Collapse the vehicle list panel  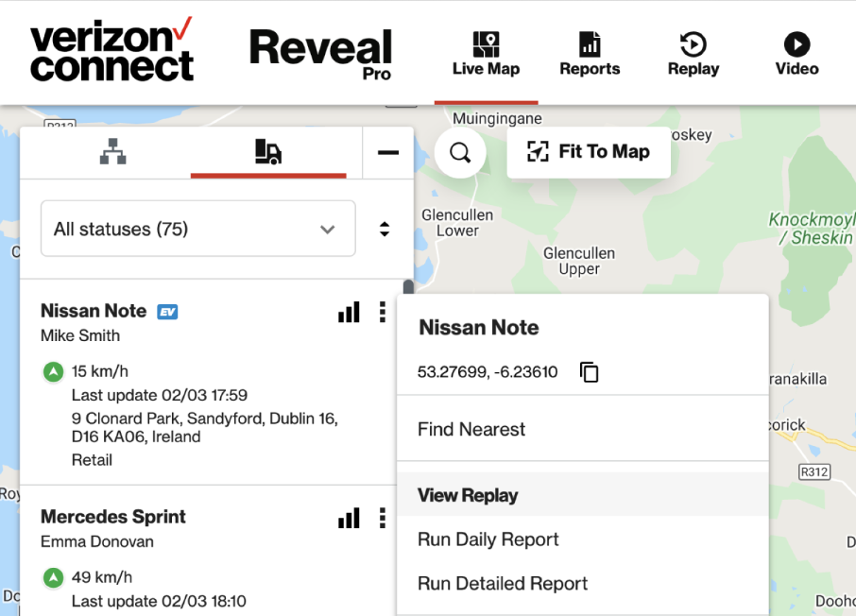tap(387, 151)
